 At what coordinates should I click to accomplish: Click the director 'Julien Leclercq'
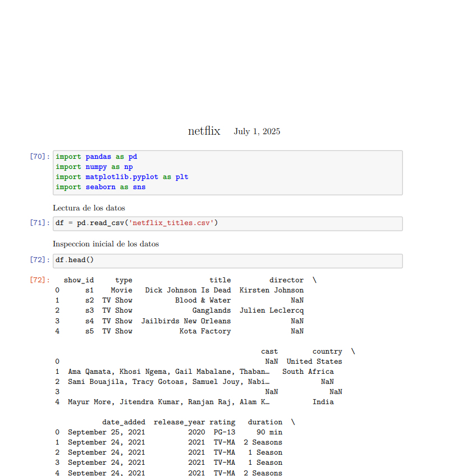pyautogui.click(x=272, y=310)
